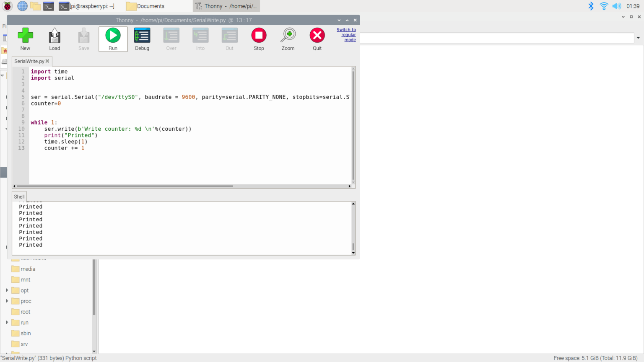Select the mnt folder
This screenshot has width=644, height=362.
click(21, 279)
